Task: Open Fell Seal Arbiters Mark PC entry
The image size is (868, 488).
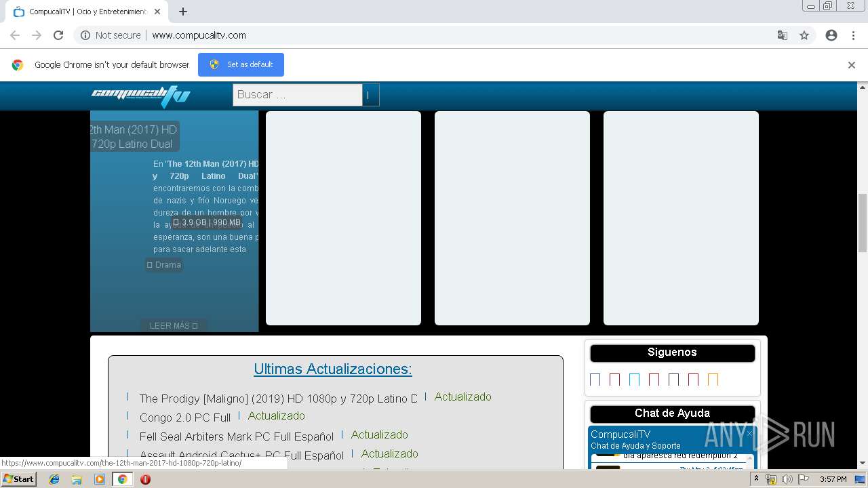Action: click(237, 436)
